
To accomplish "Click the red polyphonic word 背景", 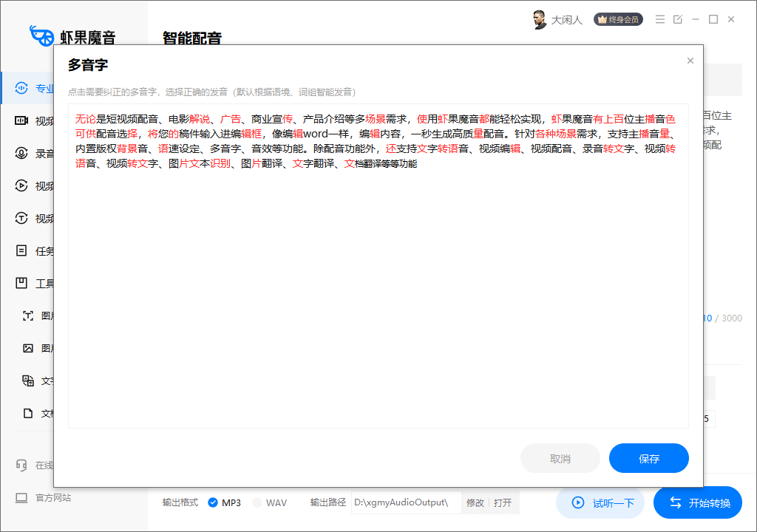I will tap(127, 149).
